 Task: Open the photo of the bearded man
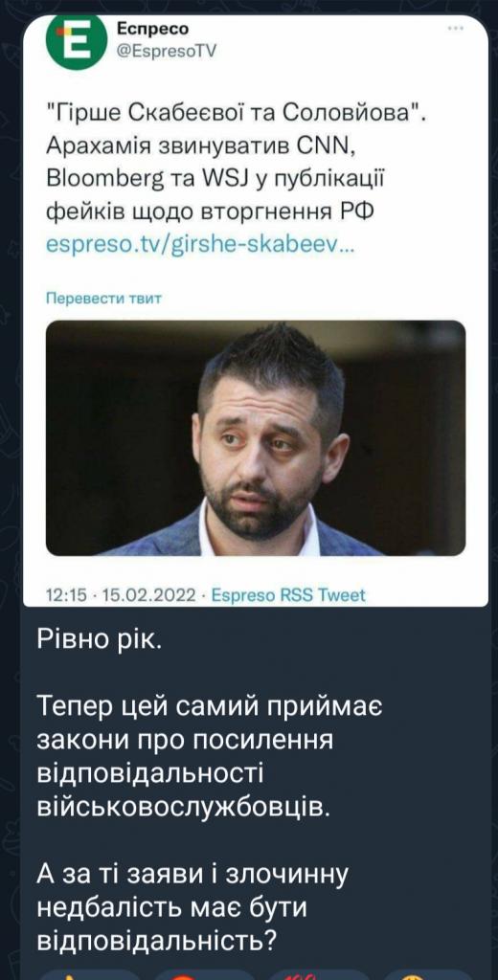[x=256, y=437]
